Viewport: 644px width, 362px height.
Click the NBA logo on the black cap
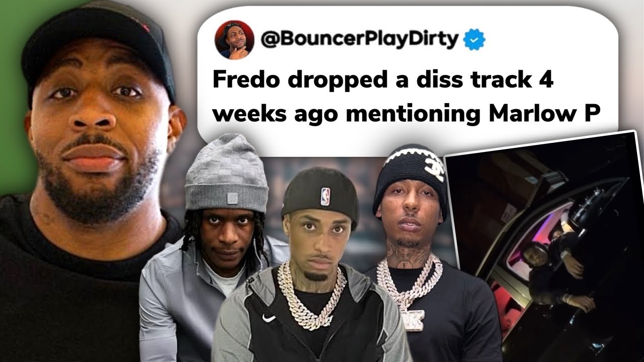click(x=326, y=196)
